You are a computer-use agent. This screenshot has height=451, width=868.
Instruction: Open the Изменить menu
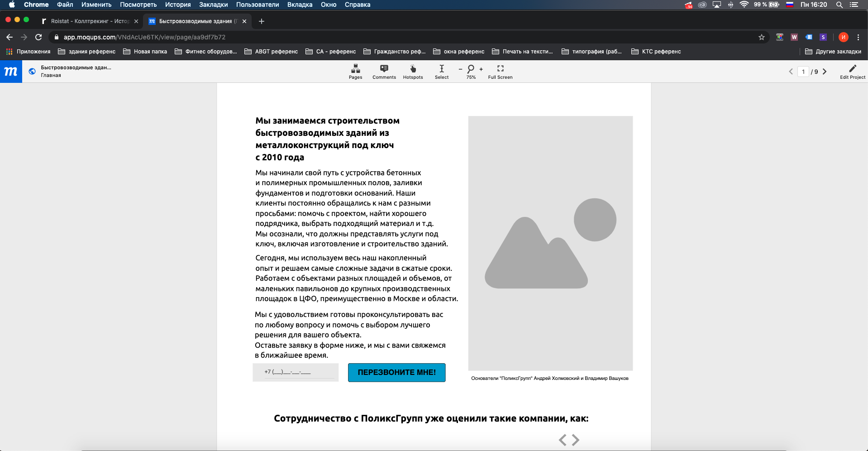click(x=96, y=5)
